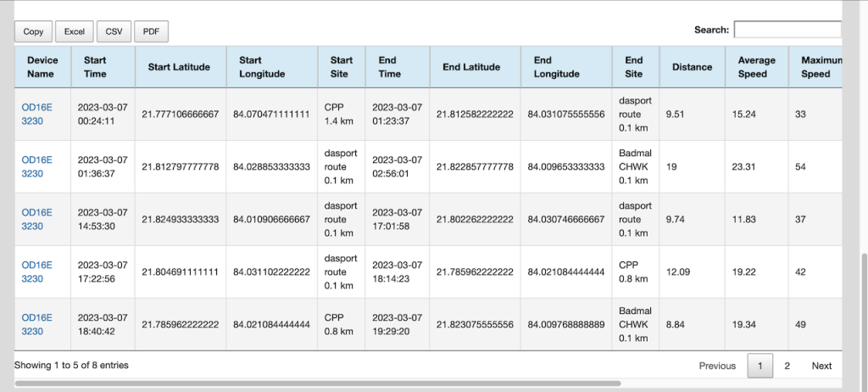Go to page 2 of results
Screen dimensions: 868x392
(787, 366)
